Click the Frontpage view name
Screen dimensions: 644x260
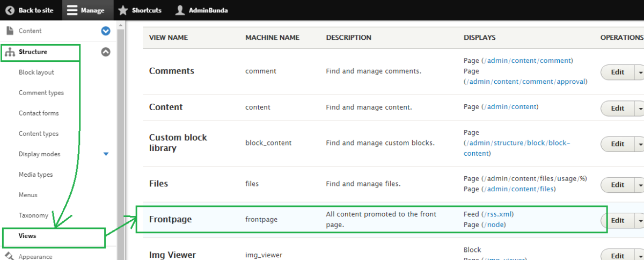170,220
